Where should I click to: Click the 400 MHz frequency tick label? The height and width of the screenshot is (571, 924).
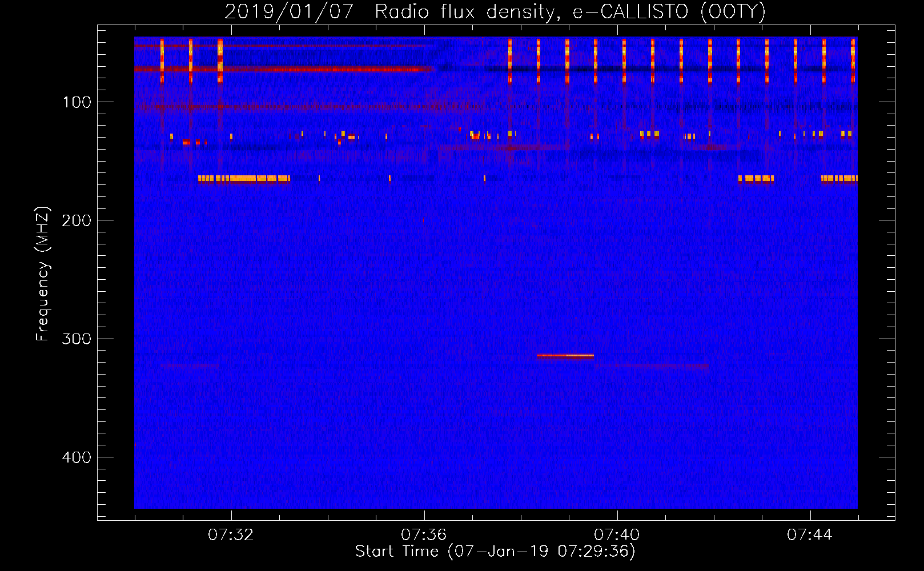pyautogui.click(x=77, y=457)
